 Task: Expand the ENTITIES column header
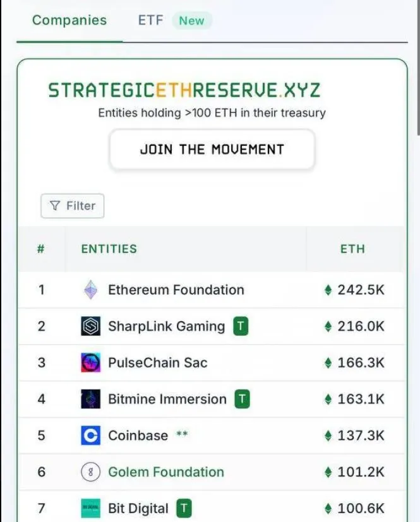pyautogui.click(x=108, y=249)
